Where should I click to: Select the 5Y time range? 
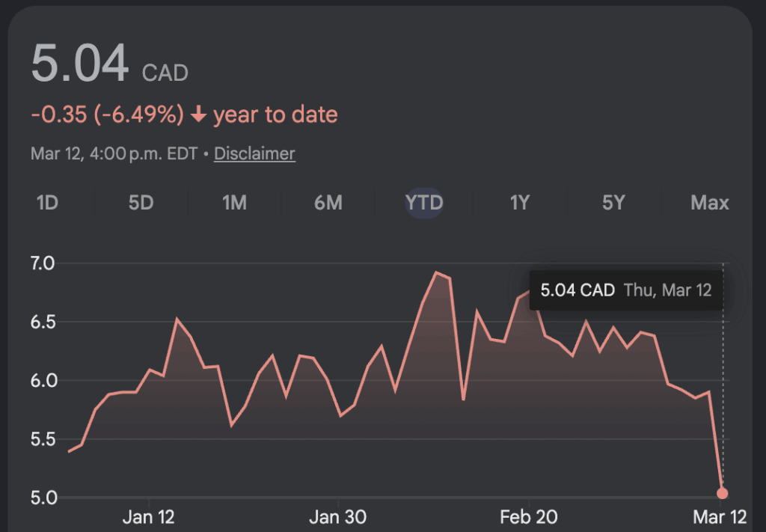click(613, 203)
